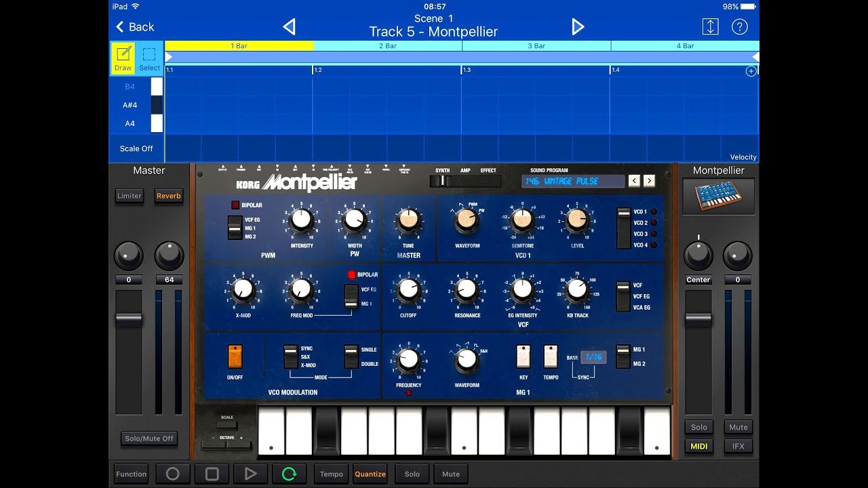Open the help question mark icon

(739, 26)
